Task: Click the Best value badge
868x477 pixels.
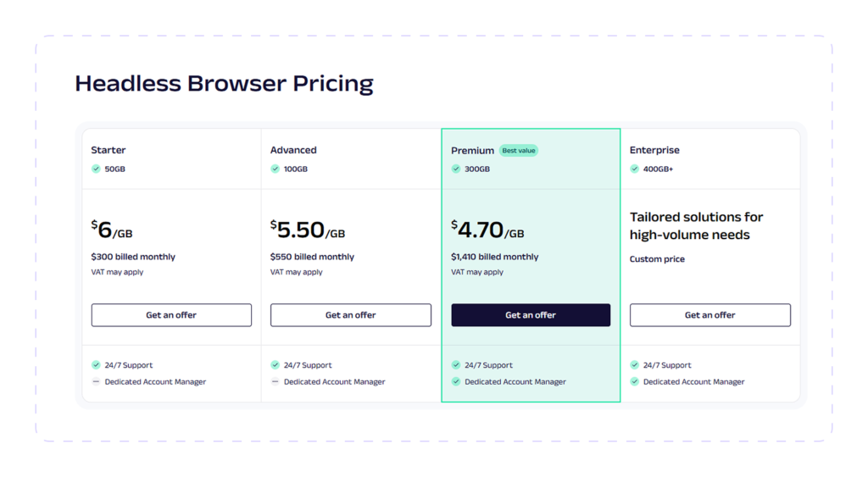Action: 519,151
